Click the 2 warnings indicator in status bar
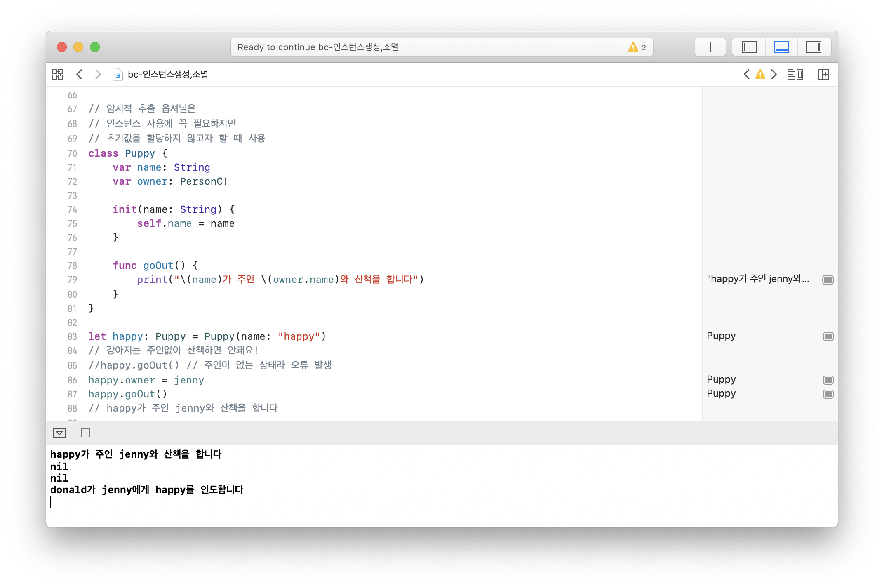 pos(637,47)
